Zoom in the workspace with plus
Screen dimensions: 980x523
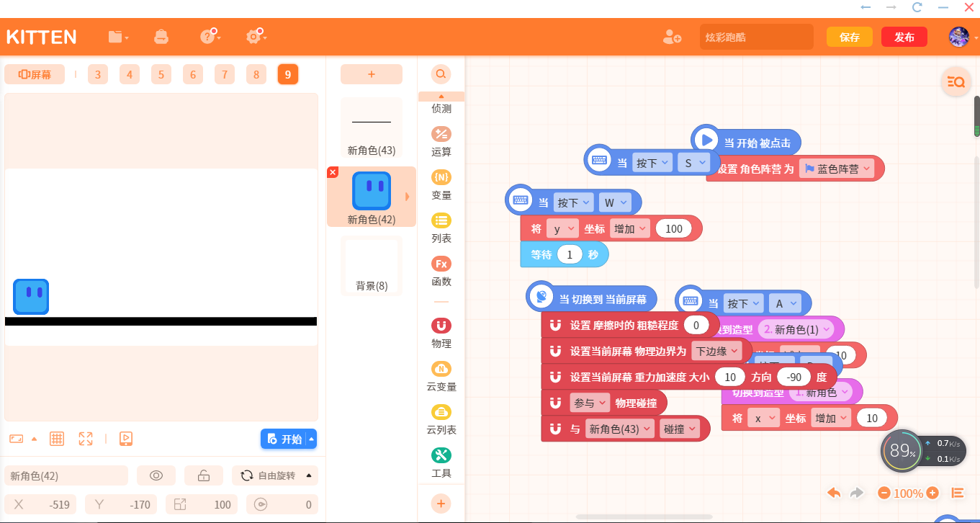click(x=932, y=493)
